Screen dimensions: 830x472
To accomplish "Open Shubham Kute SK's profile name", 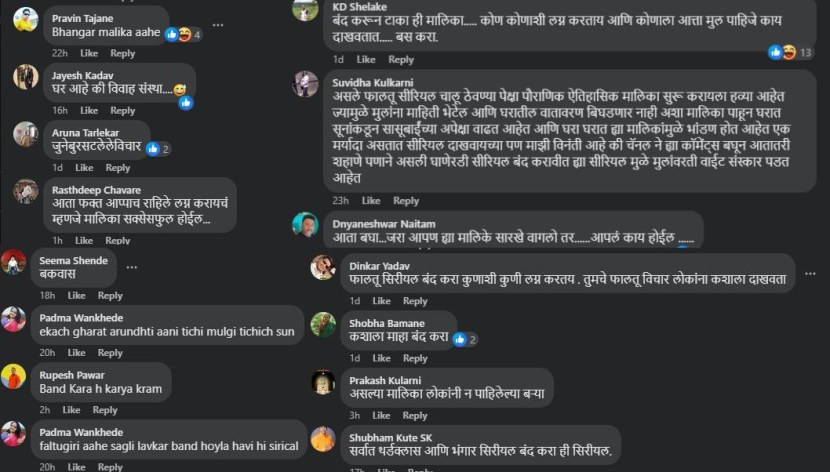I will tap(391, 438).
